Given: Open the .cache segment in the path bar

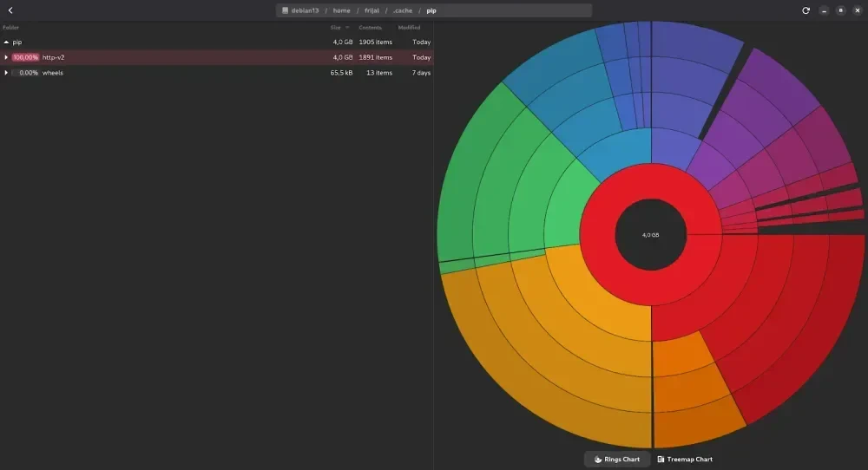Looking at the screenshot, I should (x=403, y=10).
